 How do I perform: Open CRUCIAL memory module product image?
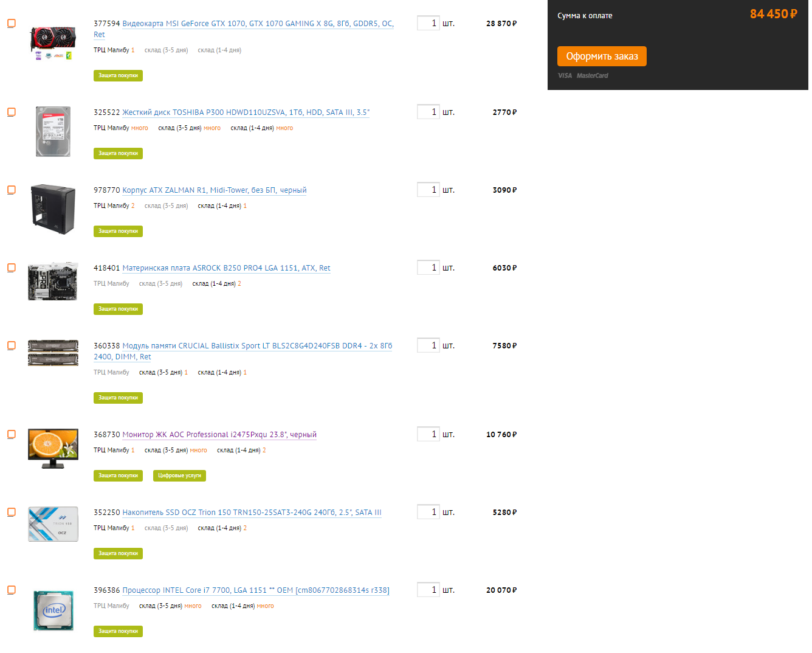53,353
